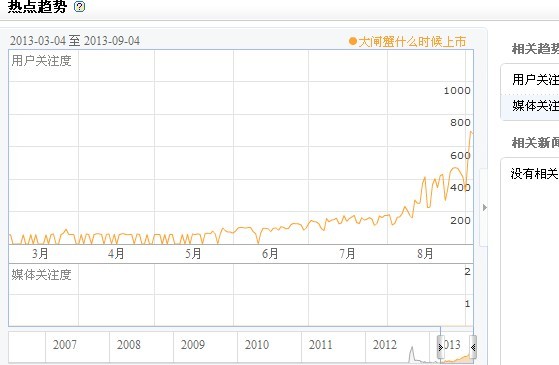The height and width of the screenshot is (365, 559).
Task: Select the 媒体关注 tab in related trends
Action: (535, 106)
